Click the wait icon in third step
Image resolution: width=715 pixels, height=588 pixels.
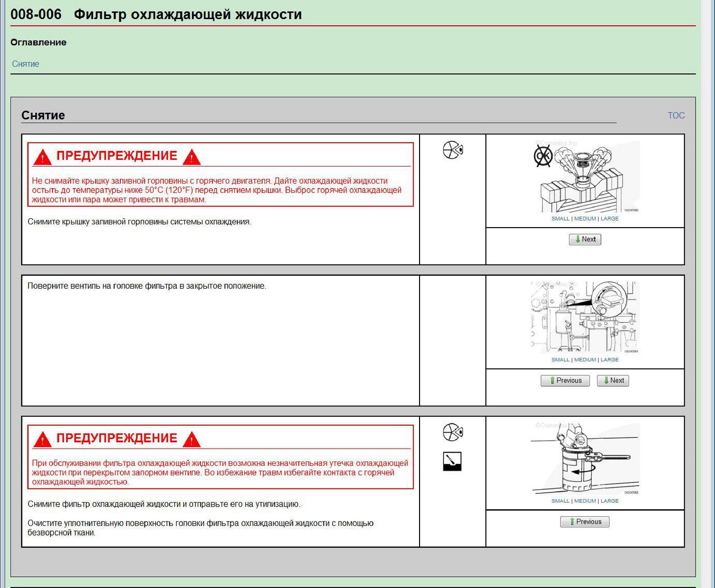(x=453, y=432)
